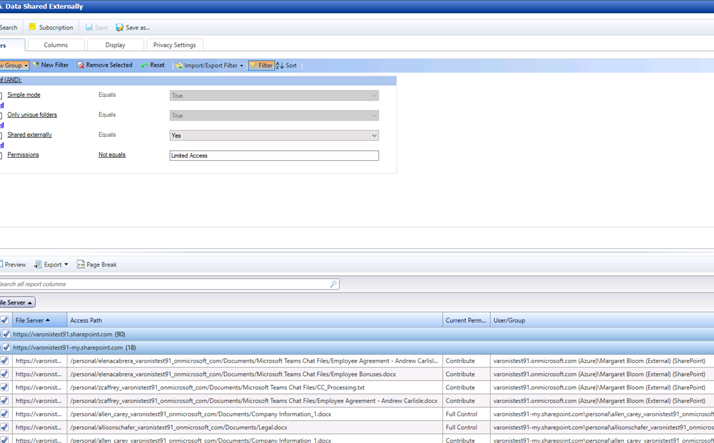Toggle checkbox for varonistest91.sharepoint.com group
This screenshot has width=714, height=443.
[5, 334]
